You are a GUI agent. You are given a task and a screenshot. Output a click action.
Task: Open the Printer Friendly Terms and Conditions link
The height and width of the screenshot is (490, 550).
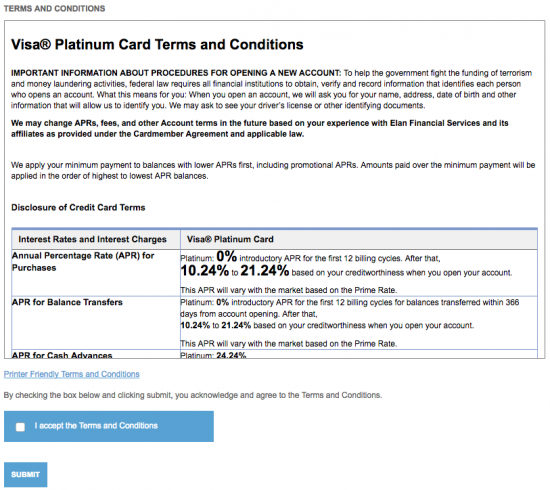[72, 374]
